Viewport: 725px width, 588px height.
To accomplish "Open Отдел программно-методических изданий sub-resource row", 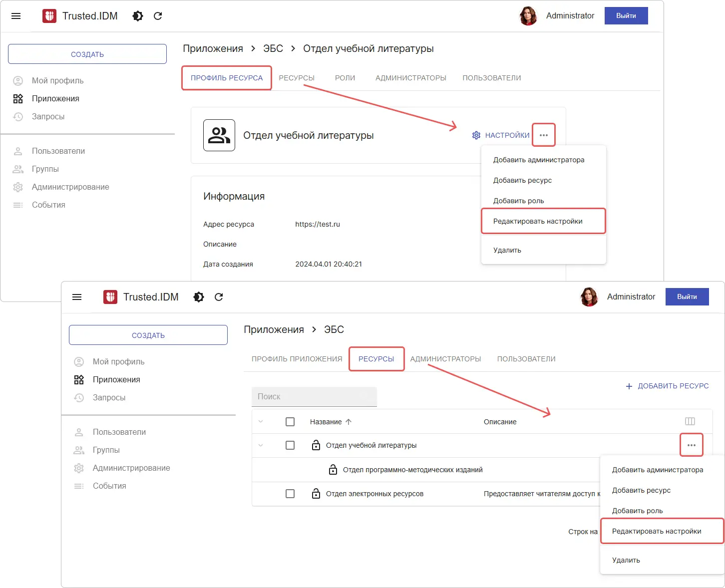I will (x=412, y=470).
